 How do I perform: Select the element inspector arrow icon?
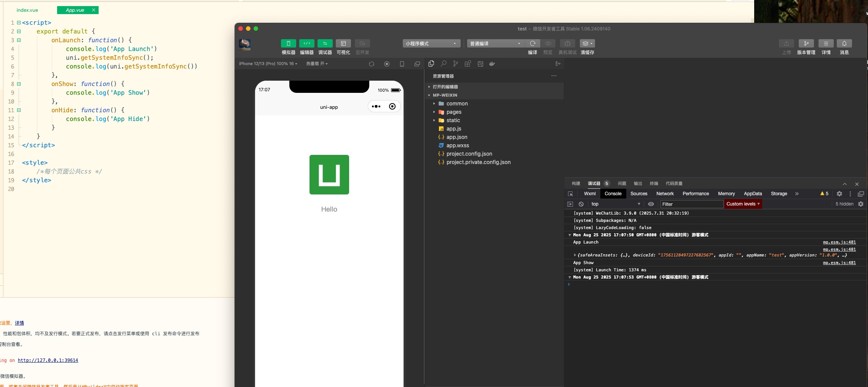(570, 194)
